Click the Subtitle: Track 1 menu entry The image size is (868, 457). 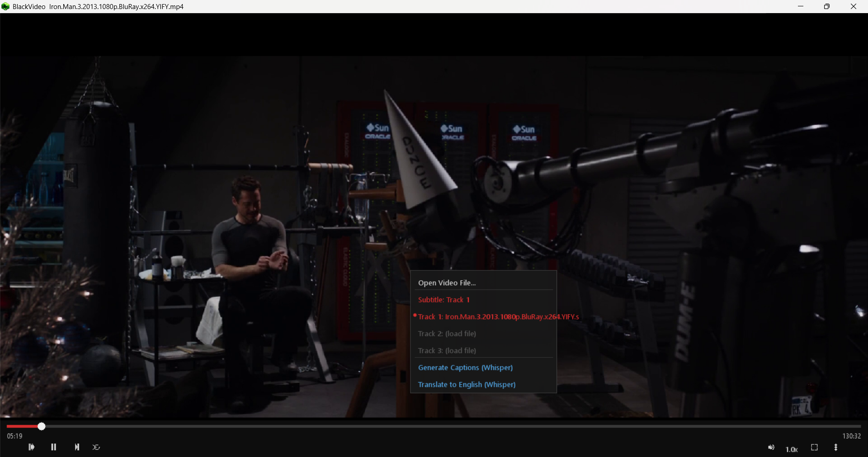483,300
